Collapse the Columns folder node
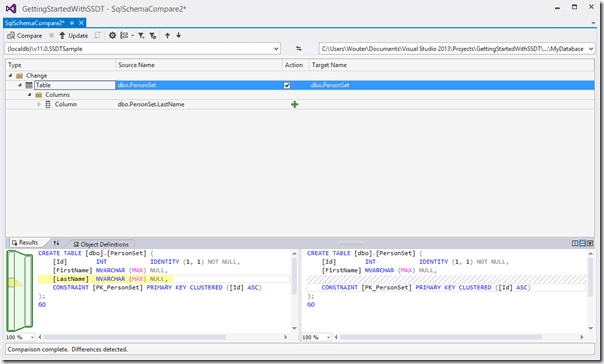 tap(29, 95)
